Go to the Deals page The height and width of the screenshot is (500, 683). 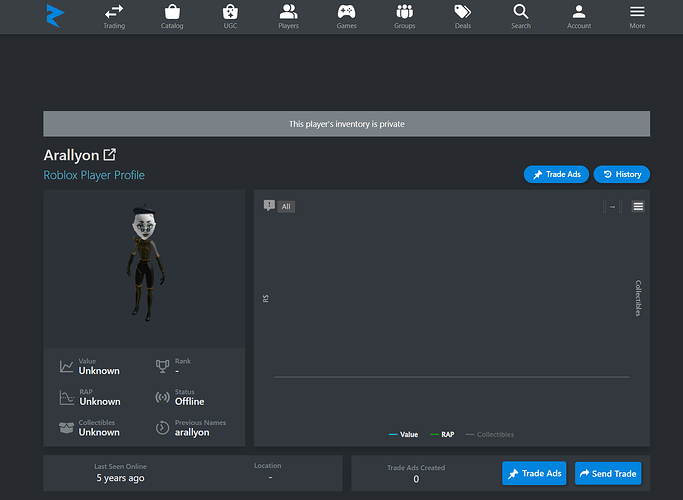coord(463,17)
